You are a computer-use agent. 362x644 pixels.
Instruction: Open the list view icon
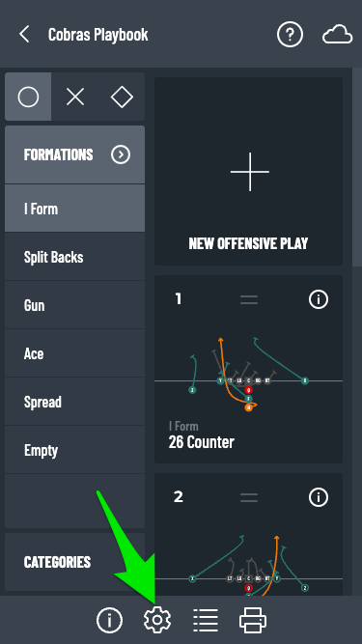(x=206, y=620)
